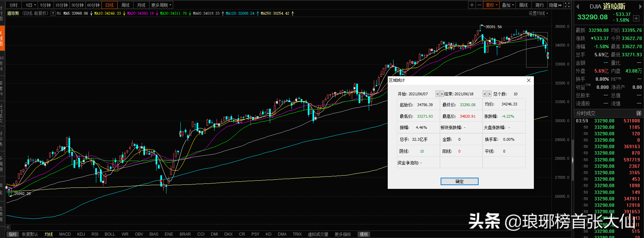Viewport: 644px width, 238px height.
Task: Select the WR indicator
Action: pyautogui.click(x=125, y=234)
